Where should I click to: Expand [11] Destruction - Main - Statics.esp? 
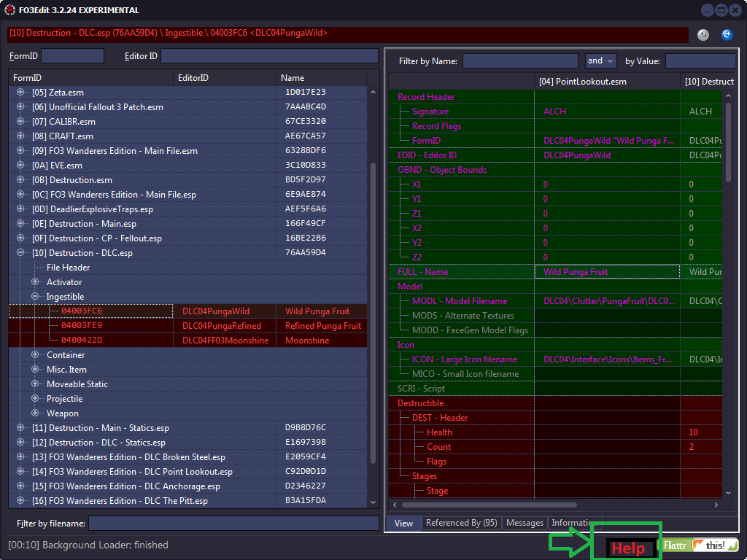point(20,427)
